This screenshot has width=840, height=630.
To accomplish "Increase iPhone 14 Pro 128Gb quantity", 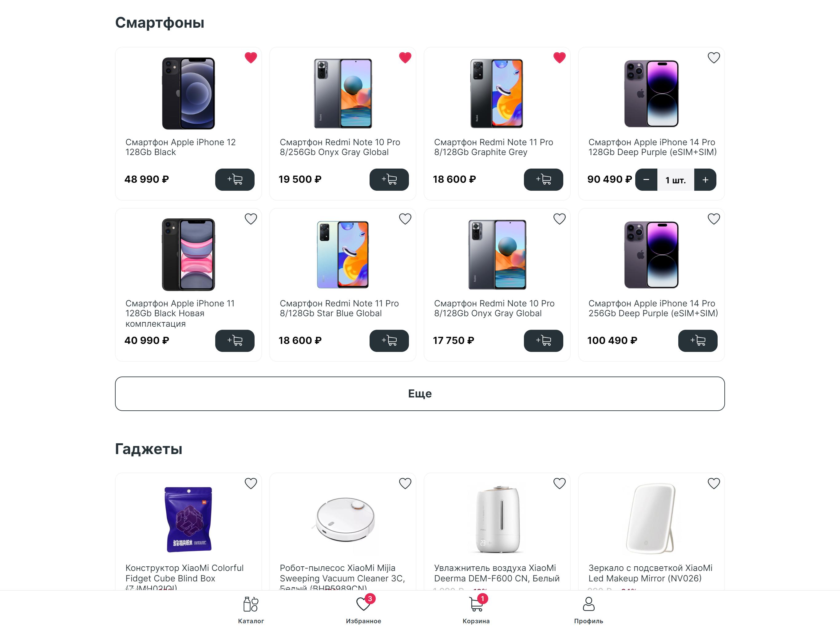I will 705,180.
